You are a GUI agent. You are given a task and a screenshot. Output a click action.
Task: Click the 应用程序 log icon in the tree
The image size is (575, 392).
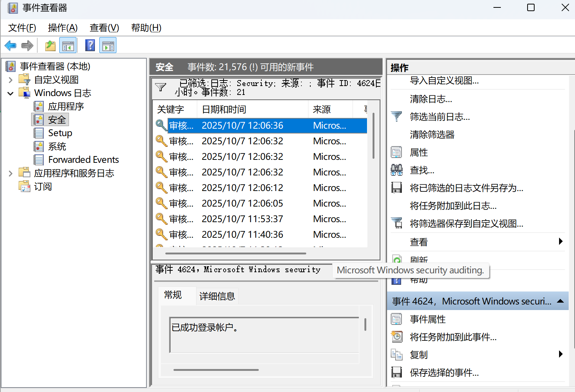click(x=39, y=106)
